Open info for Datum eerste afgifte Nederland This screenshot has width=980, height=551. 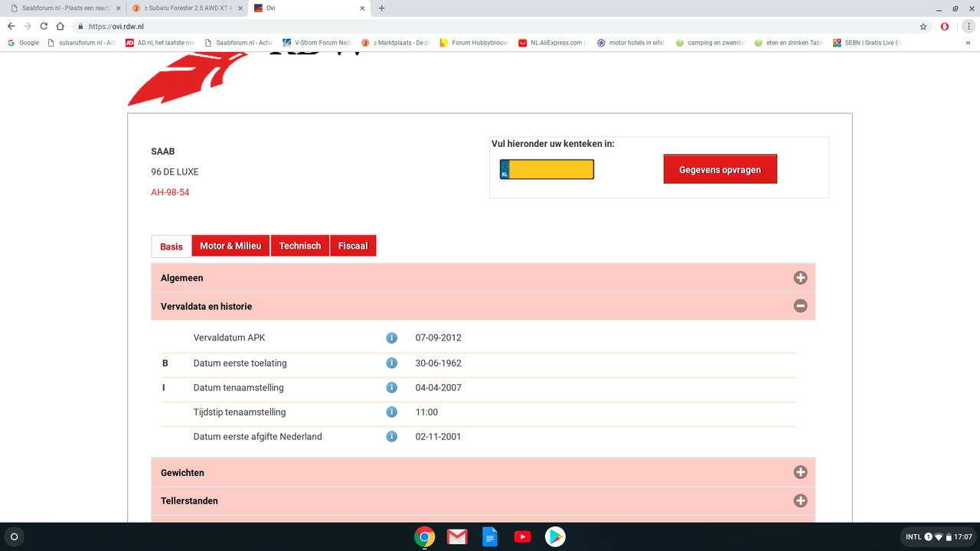pos(391,436)
